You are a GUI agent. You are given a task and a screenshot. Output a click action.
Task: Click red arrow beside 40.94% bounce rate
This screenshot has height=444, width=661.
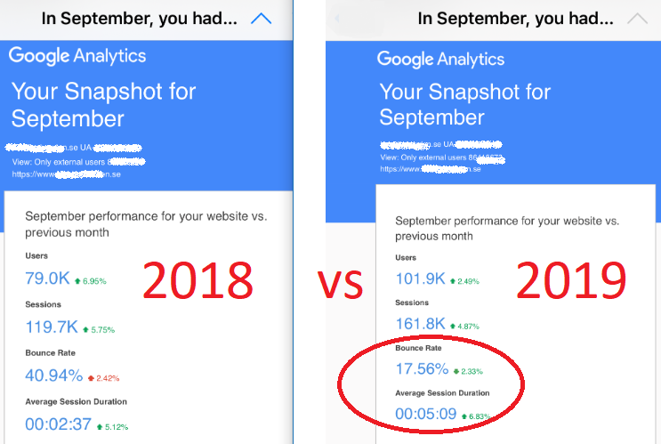[90, 379]
